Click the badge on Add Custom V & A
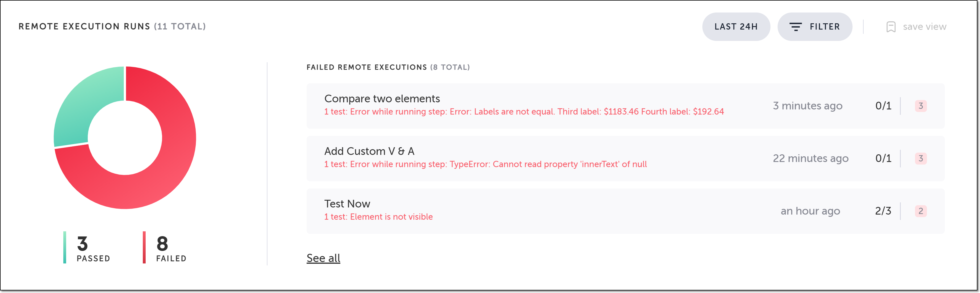Viewport: 980px width, 293px height. (920, 159)
